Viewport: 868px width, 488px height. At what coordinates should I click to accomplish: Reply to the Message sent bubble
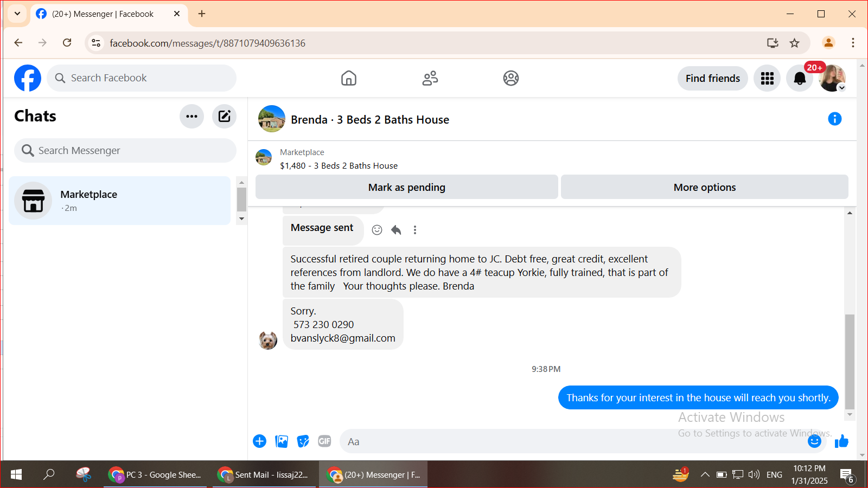pyautogui.click(x=396, y=230)
